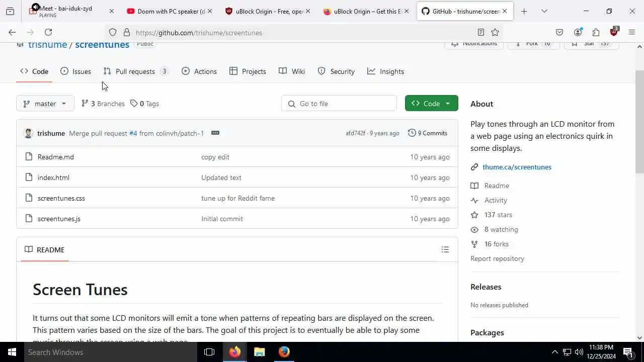Open the uBlock Origin toolbar icon

pyautogui.click(x=614, y=32)
